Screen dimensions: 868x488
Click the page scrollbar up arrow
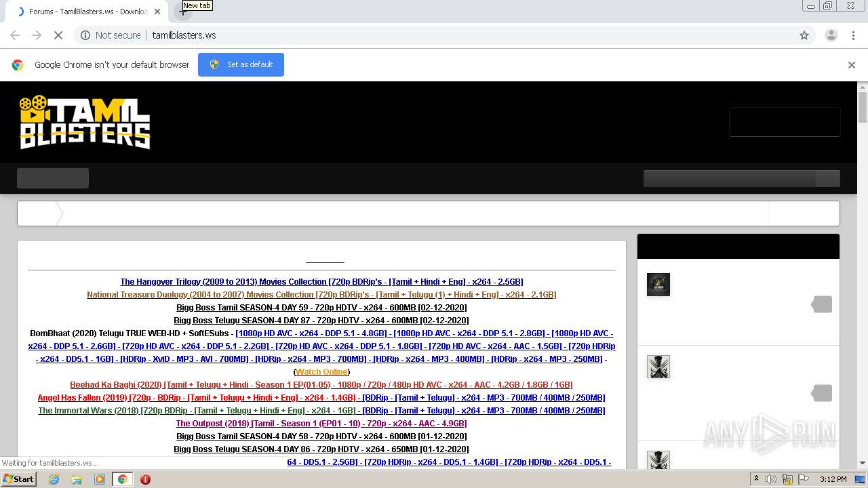click(x=863, y=87)
